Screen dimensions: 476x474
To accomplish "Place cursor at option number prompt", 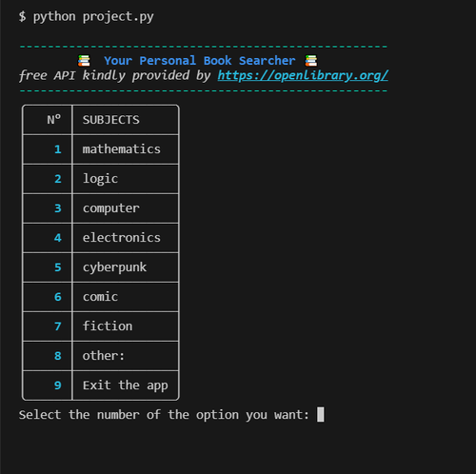I will click(321, 415).
